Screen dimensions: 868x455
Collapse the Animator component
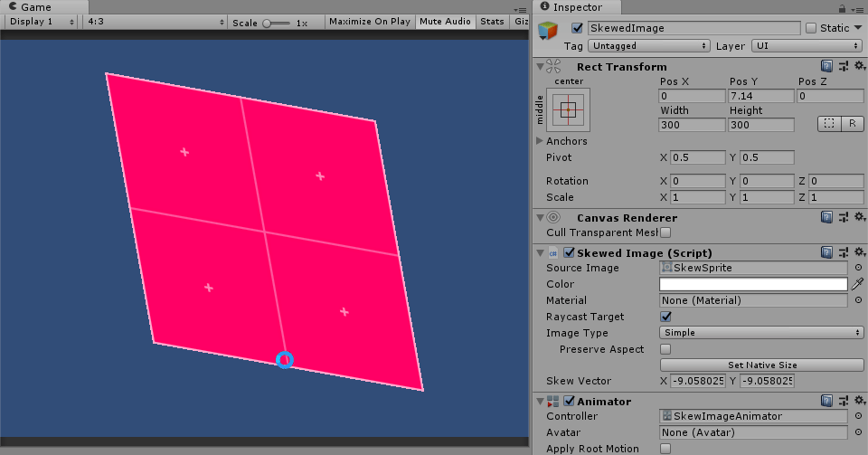coord(540,401)
